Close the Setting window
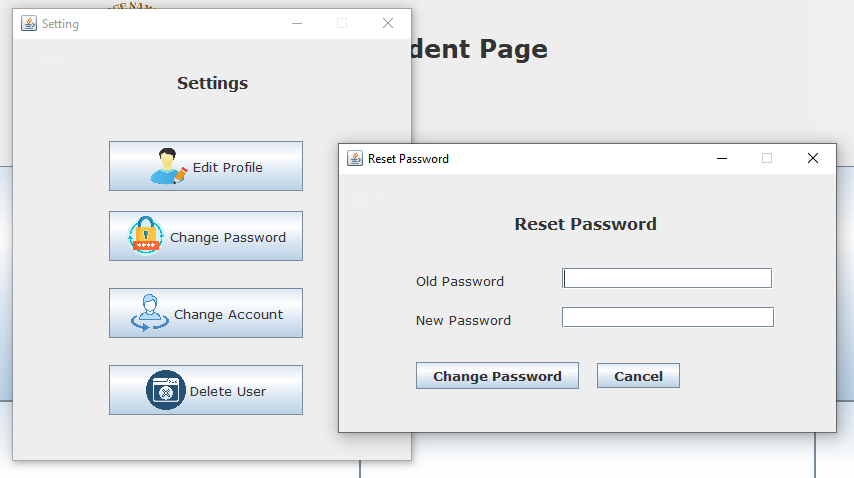This screenshot has width=854, height=478. (x=388, y=23)
